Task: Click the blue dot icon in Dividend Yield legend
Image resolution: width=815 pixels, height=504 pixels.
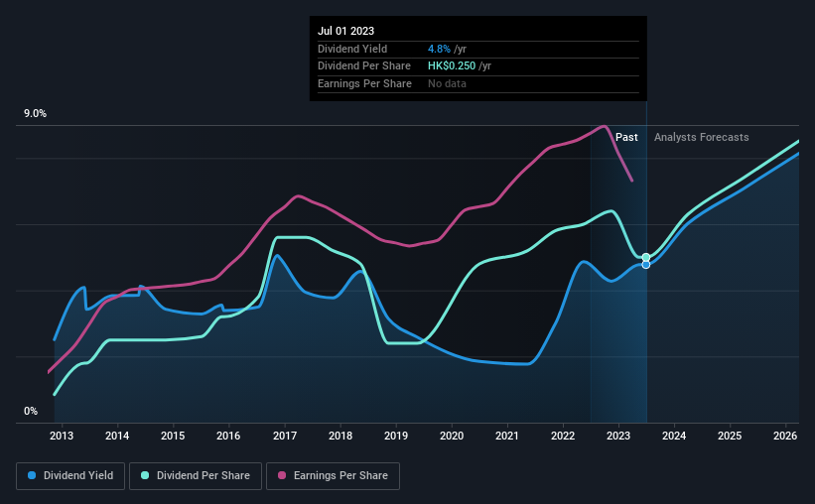Action: [32, 475]
